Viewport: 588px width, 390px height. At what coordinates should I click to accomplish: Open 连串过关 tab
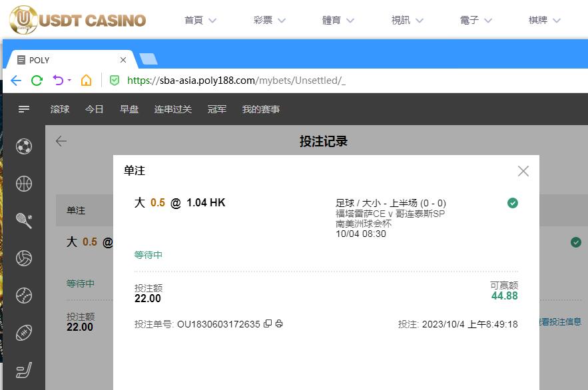coord(173,109)
